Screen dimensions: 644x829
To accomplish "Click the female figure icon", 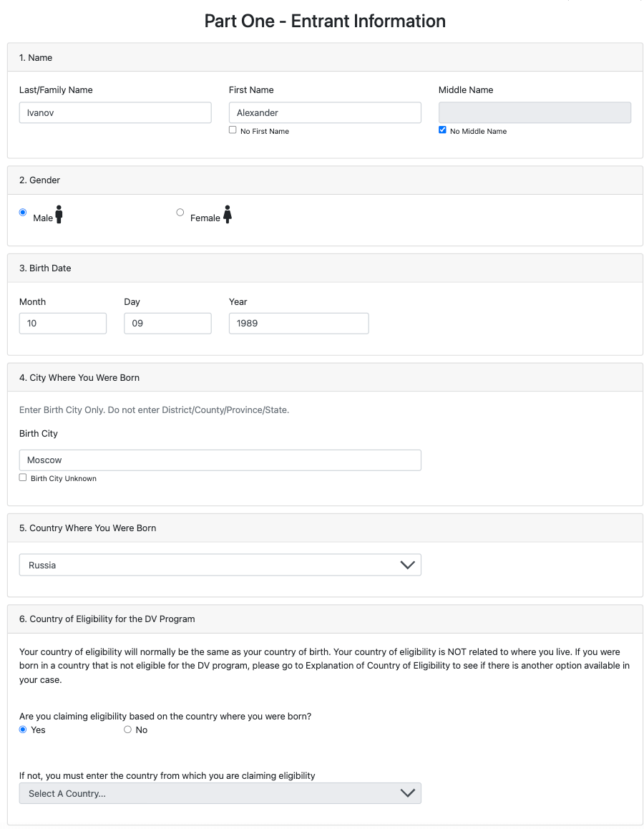I will point(228,215).
